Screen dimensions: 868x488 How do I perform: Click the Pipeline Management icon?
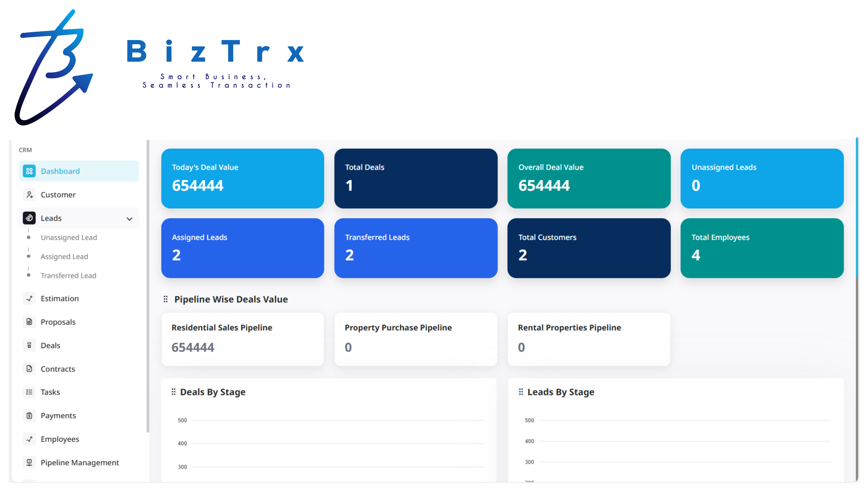click(29, 463)
